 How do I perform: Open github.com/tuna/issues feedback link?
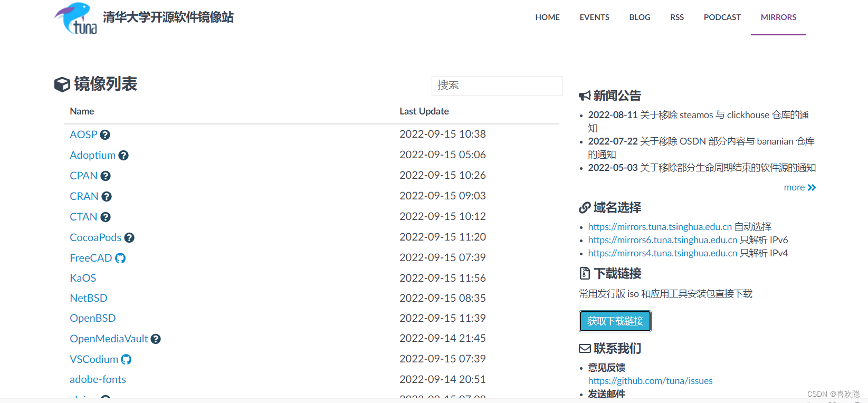650,381
